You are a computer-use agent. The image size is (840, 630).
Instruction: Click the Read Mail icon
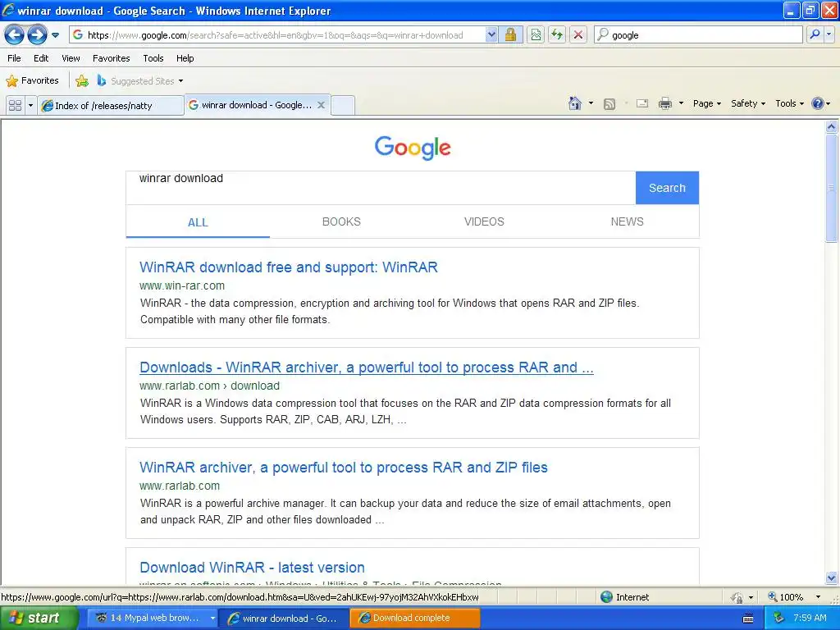coord(642,103)
